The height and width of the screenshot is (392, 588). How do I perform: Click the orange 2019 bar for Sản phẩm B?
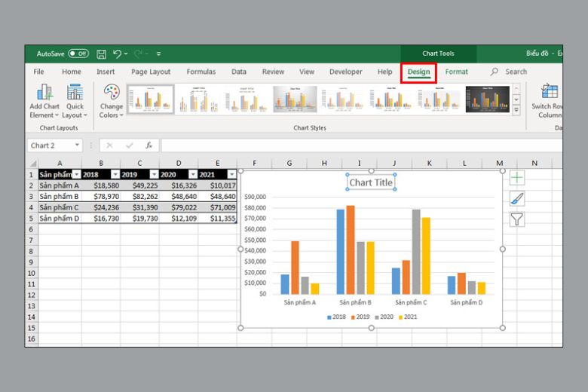(351, 250)
